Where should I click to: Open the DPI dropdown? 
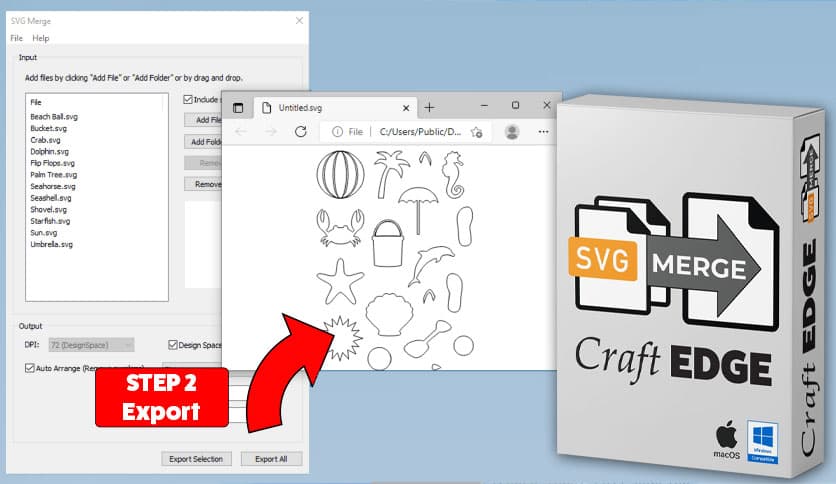tap(91, 345)
